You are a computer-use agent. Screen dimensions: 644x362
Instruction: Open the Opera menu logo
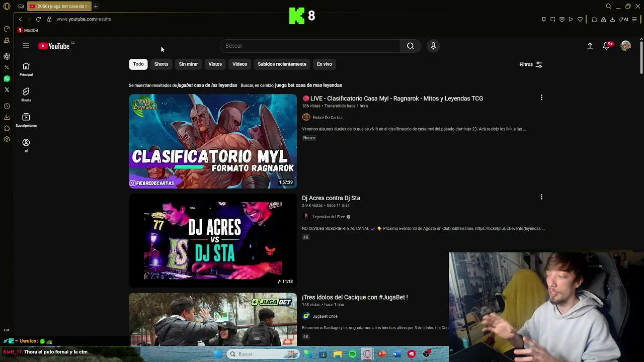[7, 6]
